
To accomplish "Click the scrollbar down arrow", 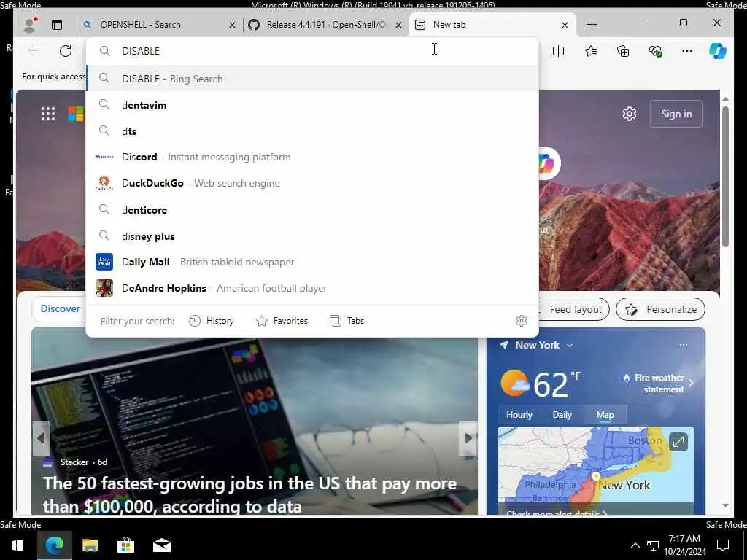I will pos(725,505).
